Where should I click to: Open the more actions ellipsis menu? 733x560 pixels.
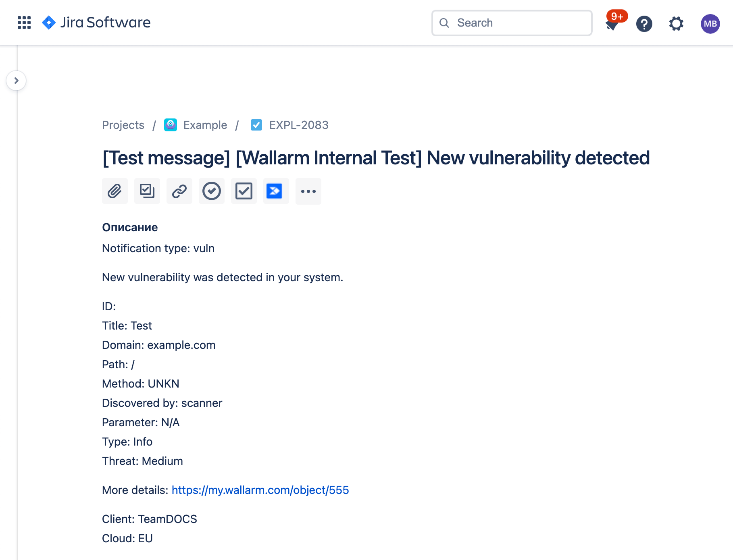308,191
